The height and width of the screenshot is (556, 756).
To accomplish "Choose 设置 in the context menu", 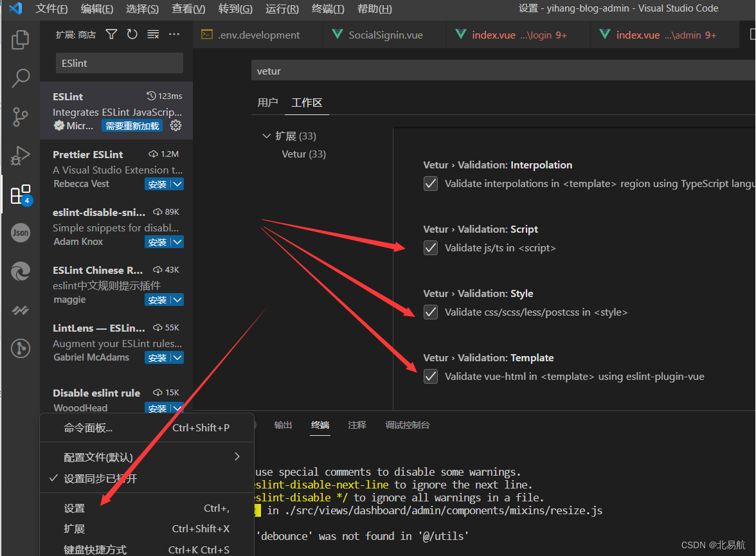I will (147, 508).
